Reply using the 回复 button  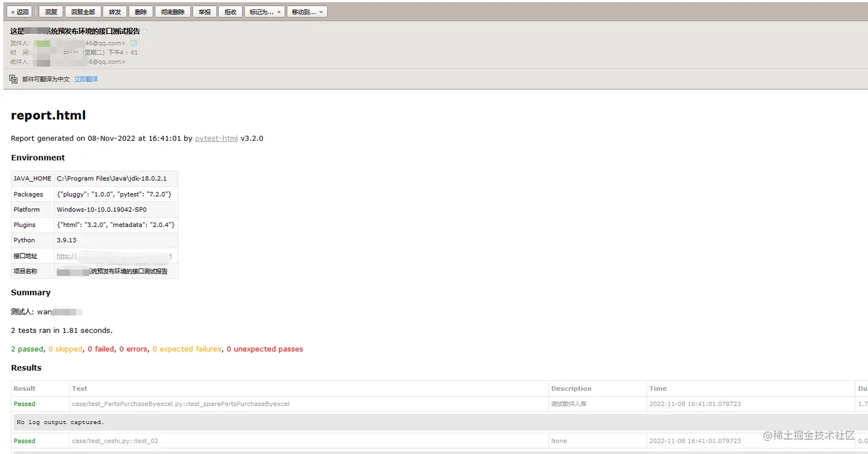click(x=51, y=11)
